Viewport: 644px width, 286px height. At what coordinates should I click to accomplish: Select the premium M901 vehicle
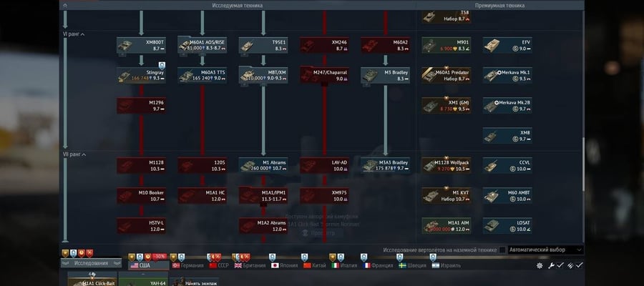pos(447,45)
